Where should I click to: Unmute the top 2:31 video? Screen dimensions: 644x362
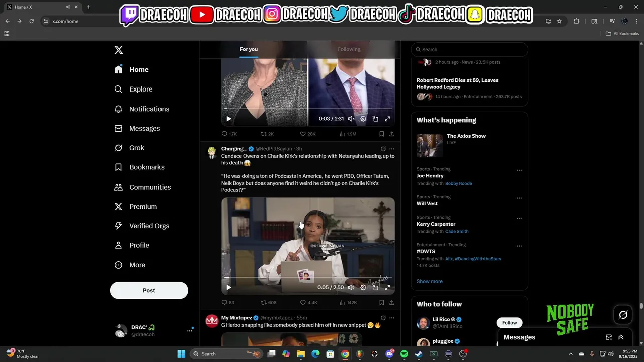coord(351,119)
